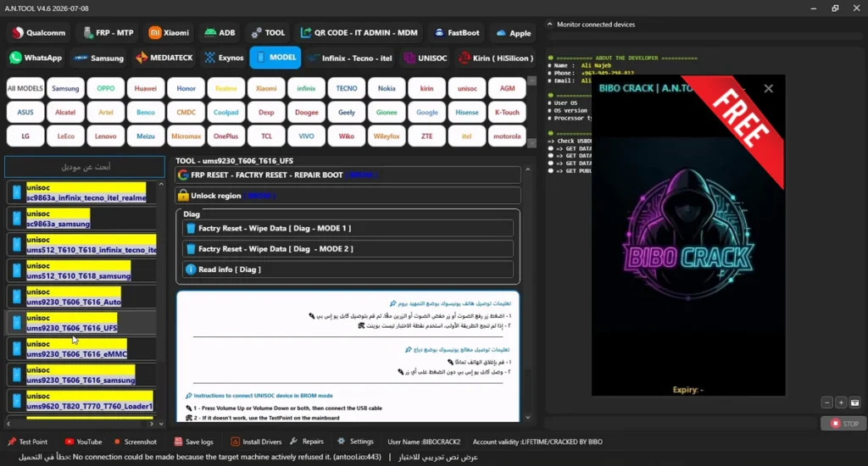The width and height of the screenshot is (868, 466).
Task: Filter by All MODELS
Action: pos(25,89)
